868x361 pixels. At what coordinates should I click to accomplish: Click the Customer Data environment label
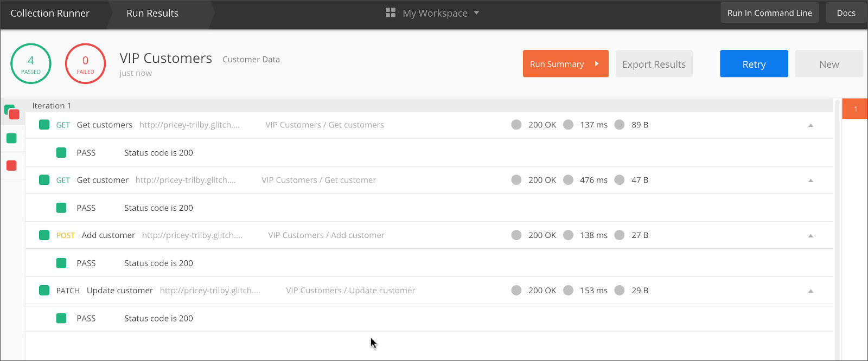coord(251,60)
